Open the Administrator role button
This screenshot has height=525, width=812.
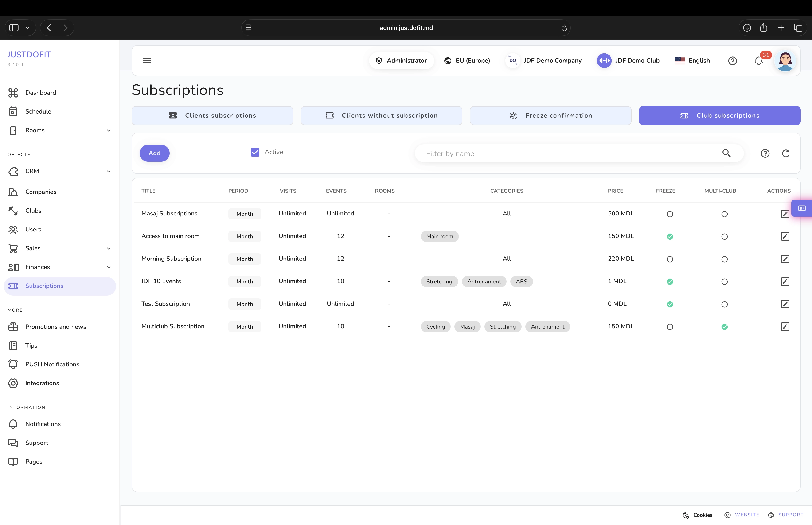point(401,60)
